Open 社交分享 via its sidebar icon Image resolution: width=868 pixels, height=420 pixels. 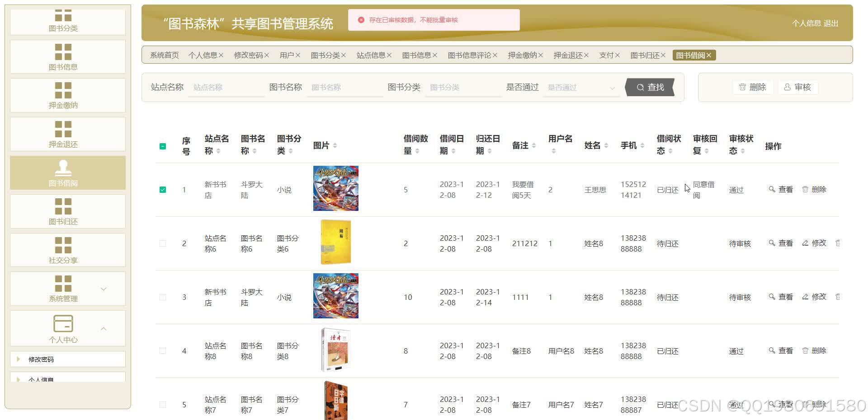click(x=63, y=244)
